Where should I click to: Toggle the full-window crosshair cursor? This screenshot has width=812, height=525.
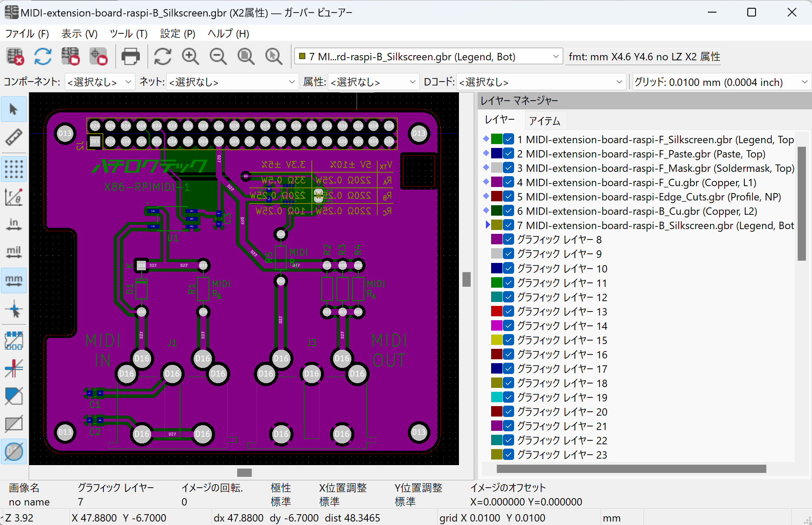click(14, 309)
